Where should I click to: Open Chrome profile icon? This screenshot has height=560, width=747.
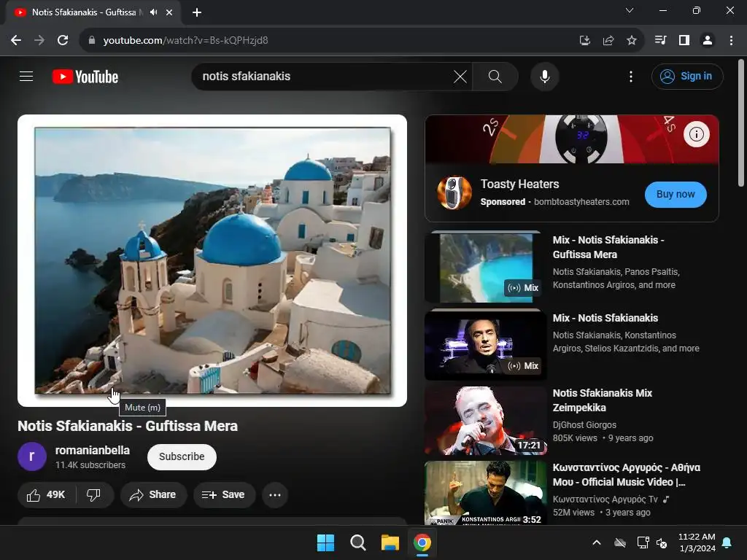point(708,40)
